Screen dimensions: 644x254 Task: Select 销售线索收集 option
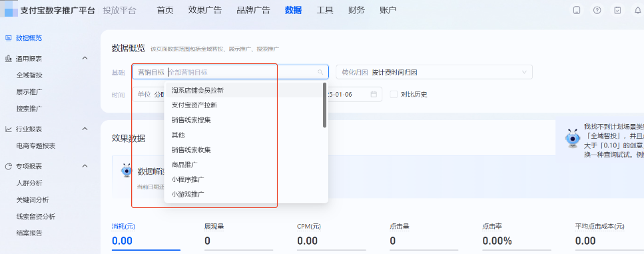tap(243, 149)
